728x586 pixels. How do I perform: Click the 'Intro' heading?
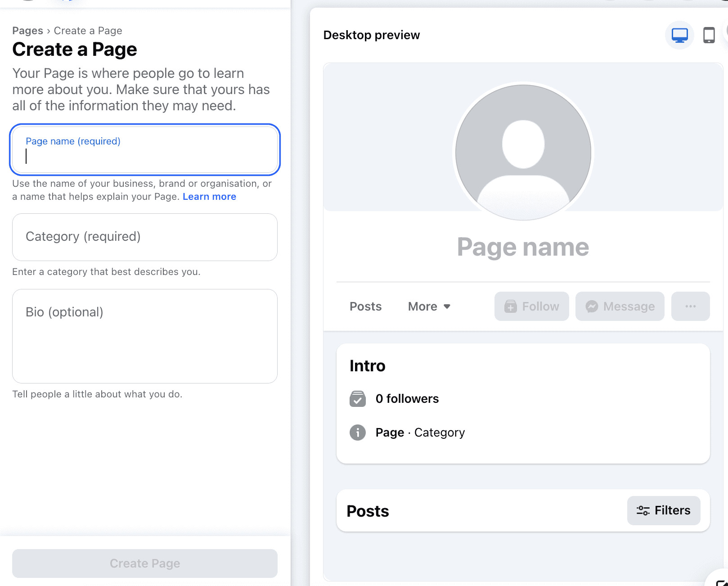(368, 366)
